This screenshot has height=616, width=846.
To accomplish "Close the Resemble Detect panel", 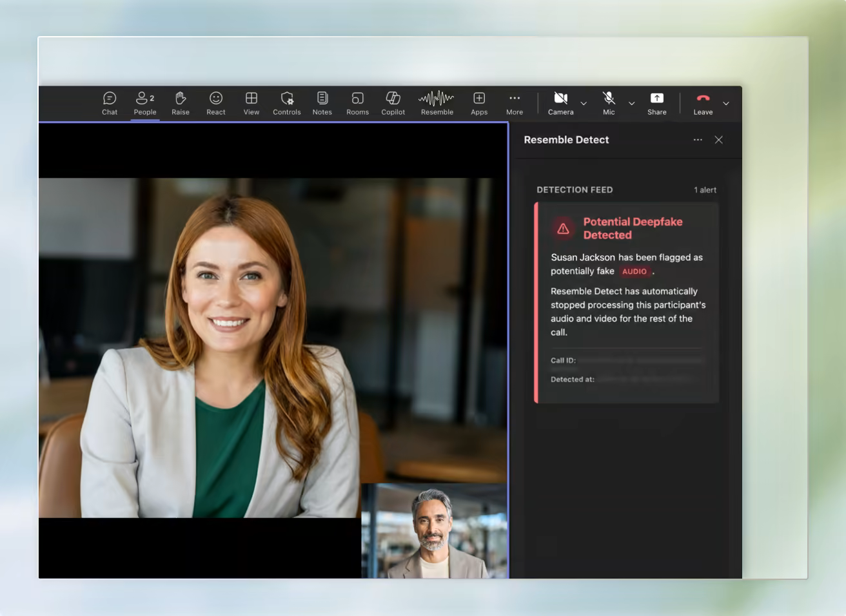I will coord(719,140).
